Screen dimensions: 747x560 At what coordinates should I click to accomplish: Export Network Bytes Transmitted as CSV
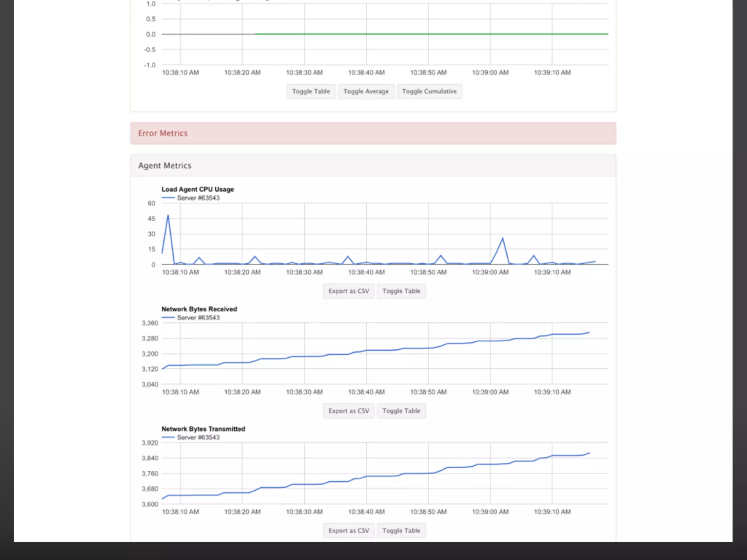[x=348, y=531]
